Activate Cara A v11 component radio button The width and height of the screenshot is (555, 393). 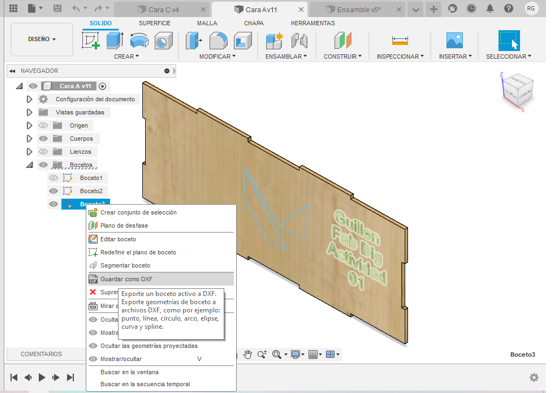(x=102, y=86)
